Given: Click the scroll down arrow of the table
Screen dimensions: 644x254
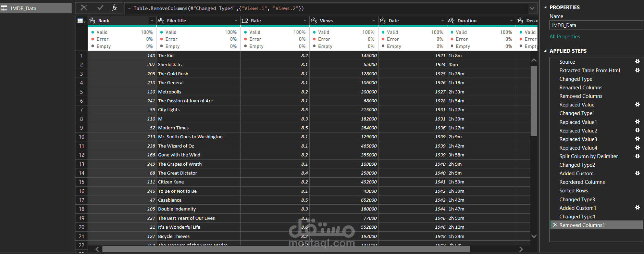Looking at the screenshot, I should 534,236.
